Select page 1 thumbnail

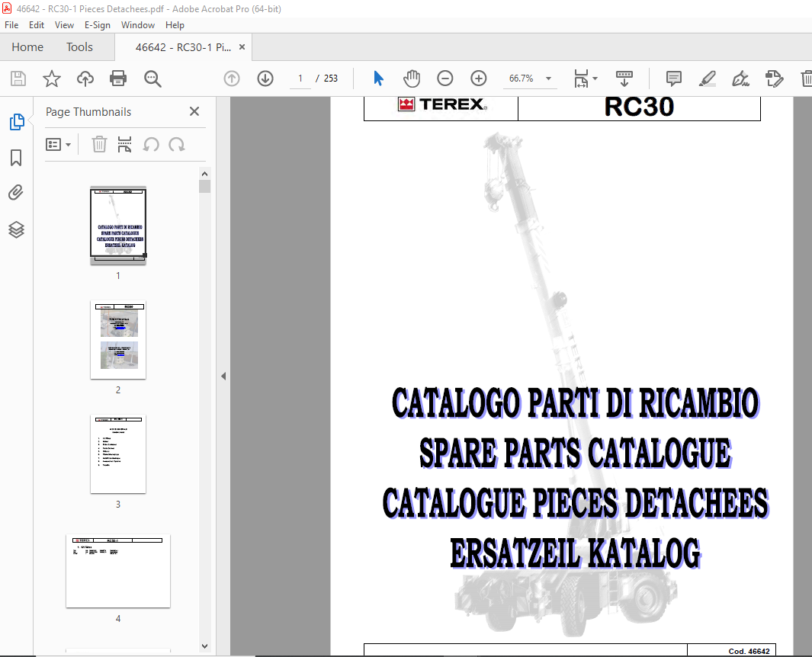point(118,226)
